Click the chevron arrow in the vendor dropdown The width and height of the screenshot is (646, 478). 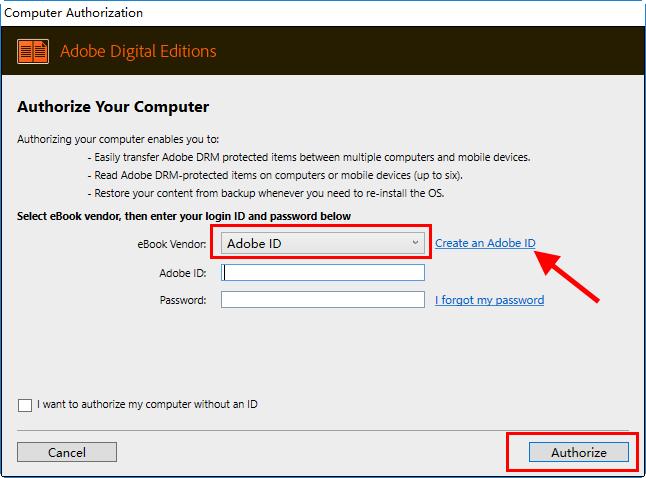tap(416, 243)
